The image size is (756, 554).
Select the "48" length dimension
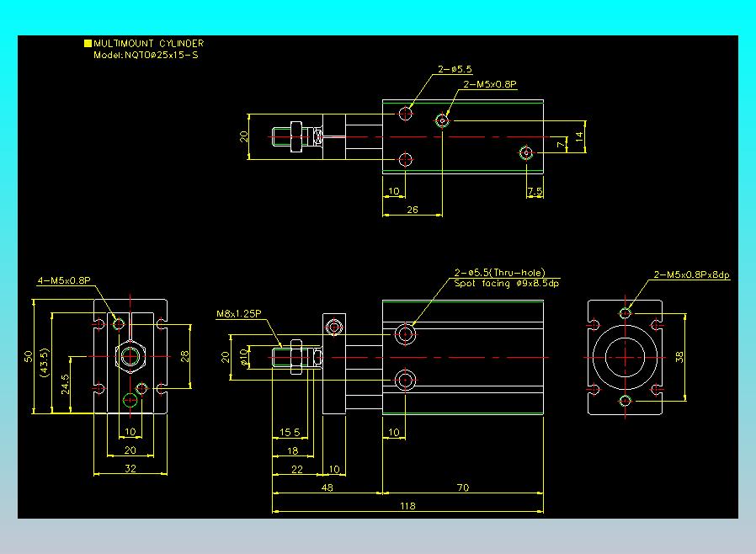(x=327, y=487)
